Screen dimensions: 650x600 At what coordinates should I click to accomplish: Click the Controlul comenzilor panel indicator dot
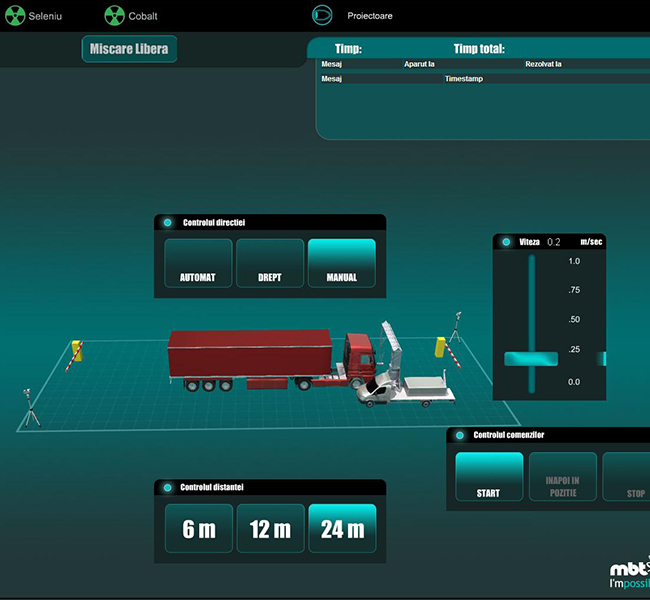(459, 435)
